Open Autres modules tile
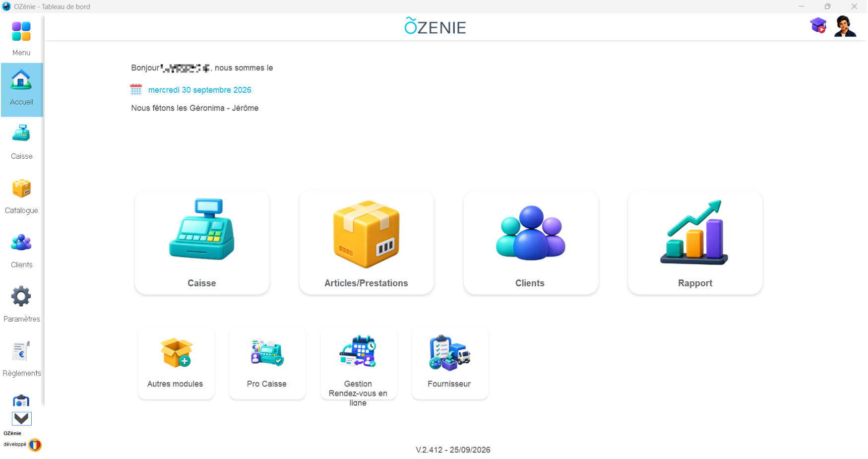Image resolution: width=868 pixels, height=459 pixels. click(176, 363)
